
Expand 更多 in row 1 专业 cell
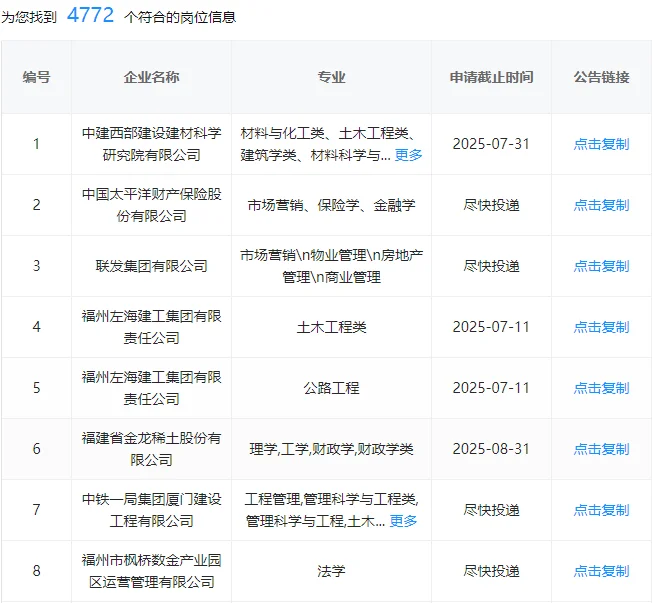click(x=408, y=155)
